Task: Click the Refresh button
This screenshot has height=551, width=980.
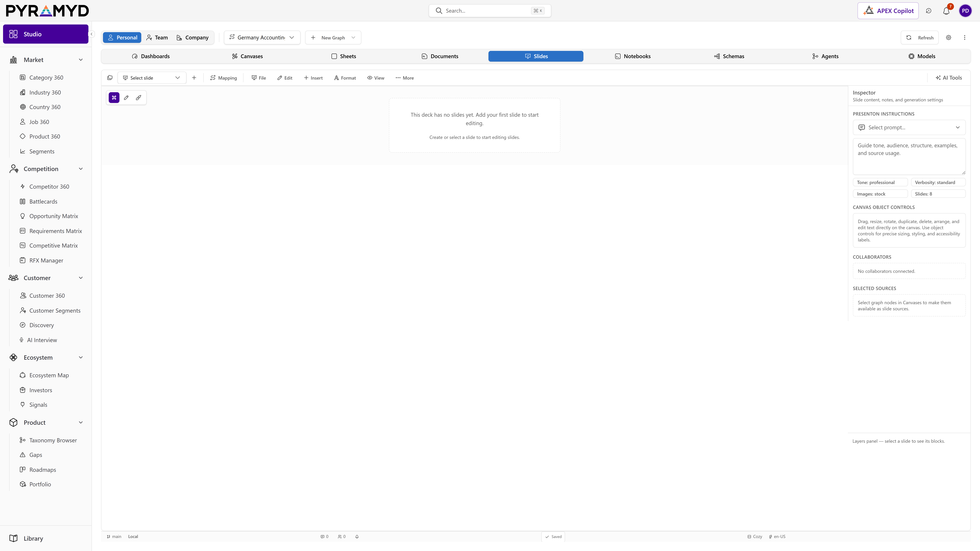Action: (x=920, y=38)
